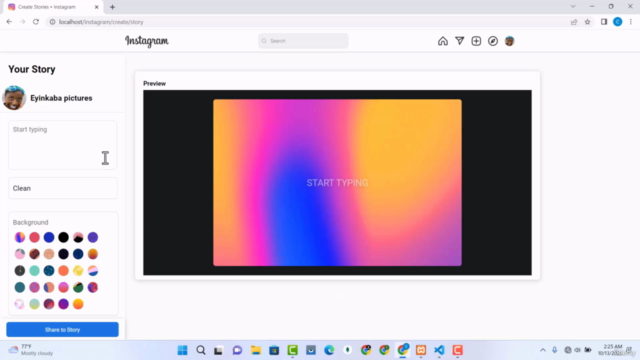Open Chrome three-dot menu

coord(631,22)
